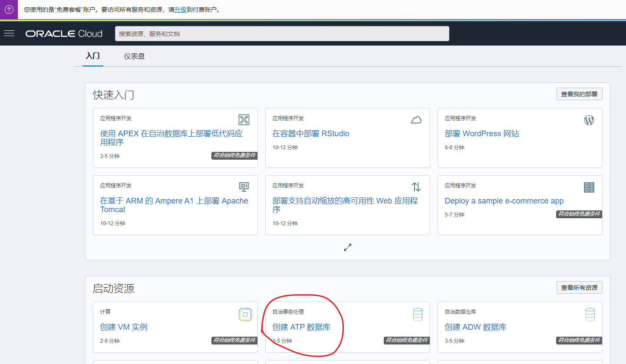
Task: Click 符合始终免费条件 badge on ADW database card
Action: click(x=579, y=340)
